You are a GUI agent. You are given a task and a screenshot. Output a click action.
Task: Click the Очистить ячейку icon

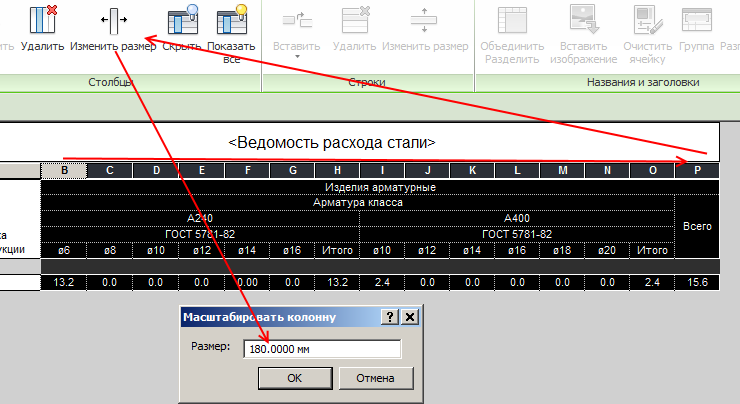coord(648,19)
